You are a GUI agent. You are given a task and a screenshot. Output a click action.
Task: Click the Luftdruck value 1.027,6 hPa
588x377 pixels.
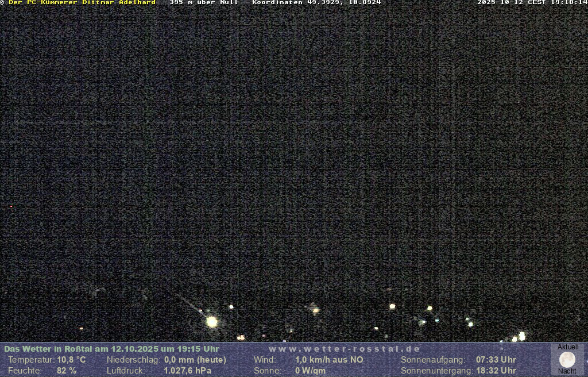(x=187, y=371)
